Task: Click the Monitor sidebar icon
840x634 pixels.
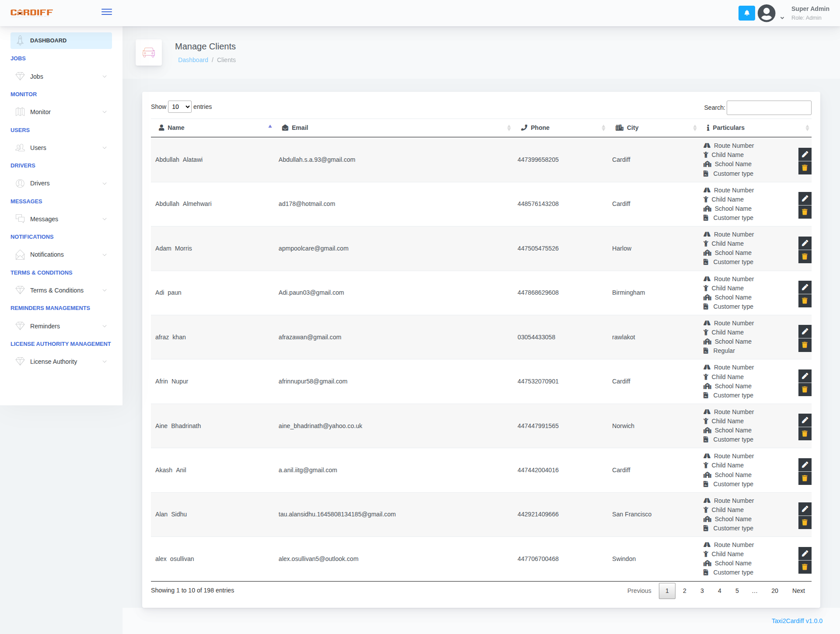Action: [20, 111]
